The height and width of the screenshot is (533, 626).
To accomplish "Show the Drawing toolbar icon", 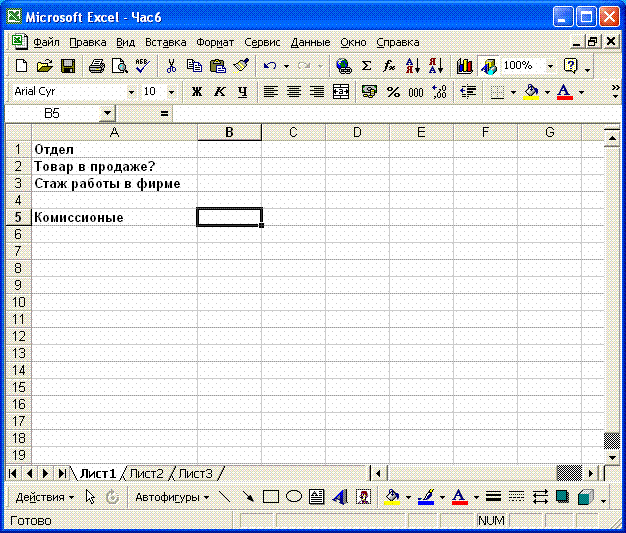I will [488, 65].
